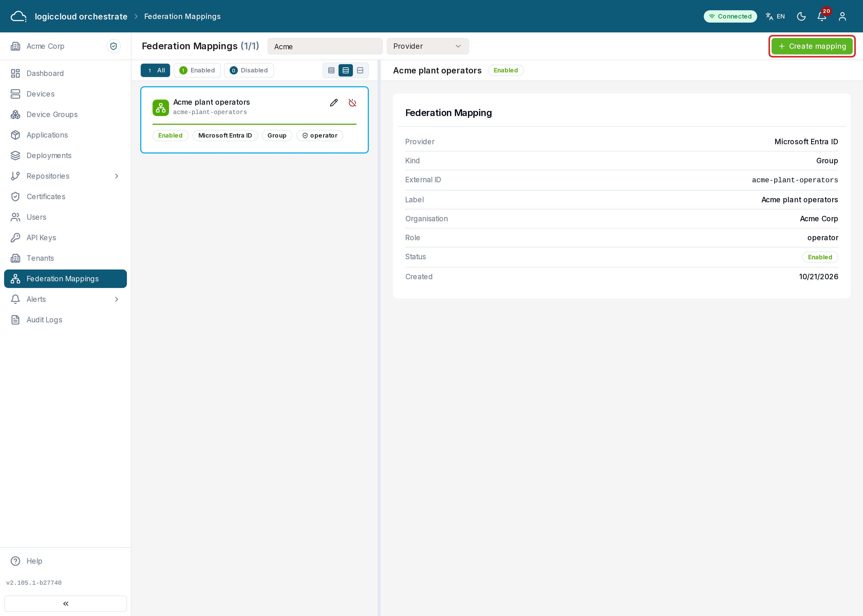The image size is (863, 616).
Task: Open the user profile icon
Action: 842,16
